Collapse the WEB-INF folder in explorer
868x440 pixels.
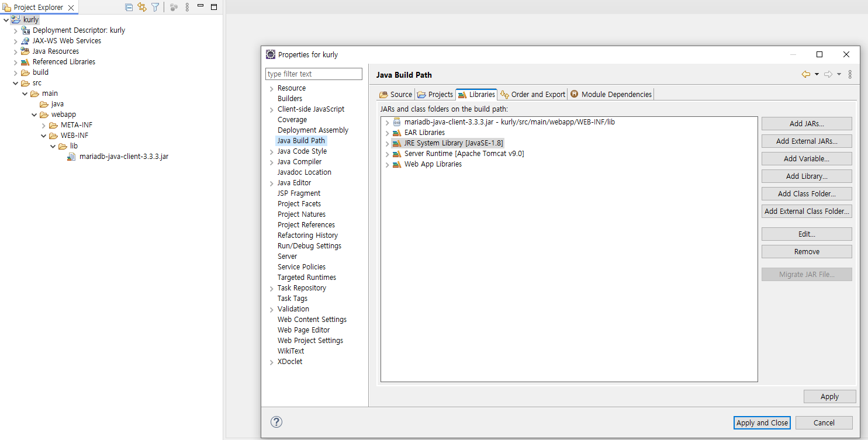(x=44, y=136)
